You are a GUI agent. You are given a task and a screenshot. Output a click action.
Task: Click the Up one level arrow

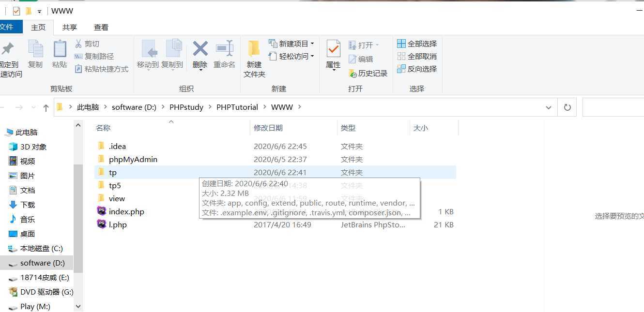point(46,107)
